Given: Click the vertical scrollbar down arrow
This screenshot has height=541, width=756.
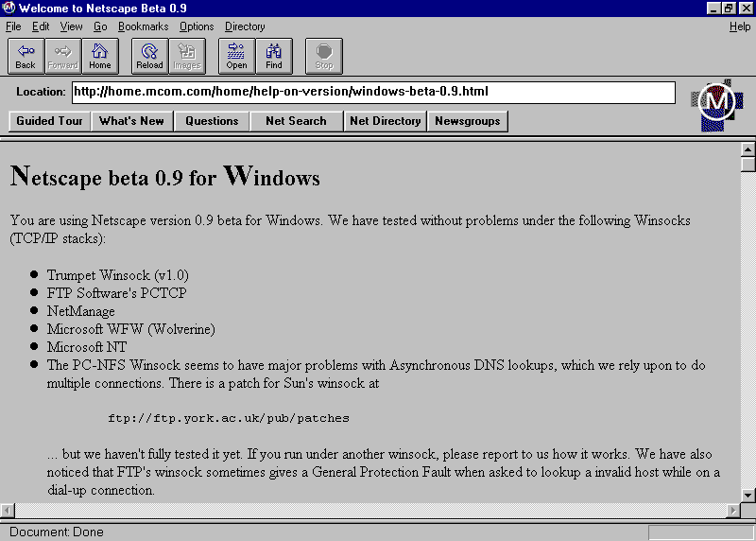Looking at the screenshot, I should pyautogui.click(x=747, y=496).
